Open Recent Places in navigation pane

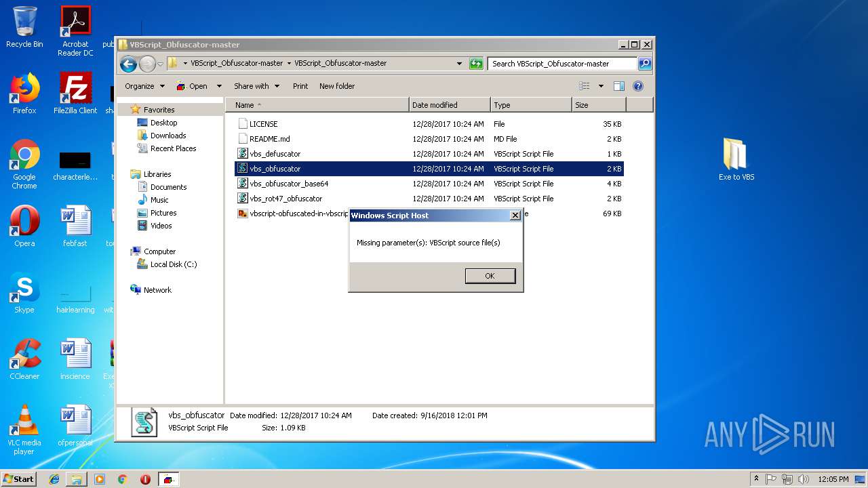[x=173, y=148]
